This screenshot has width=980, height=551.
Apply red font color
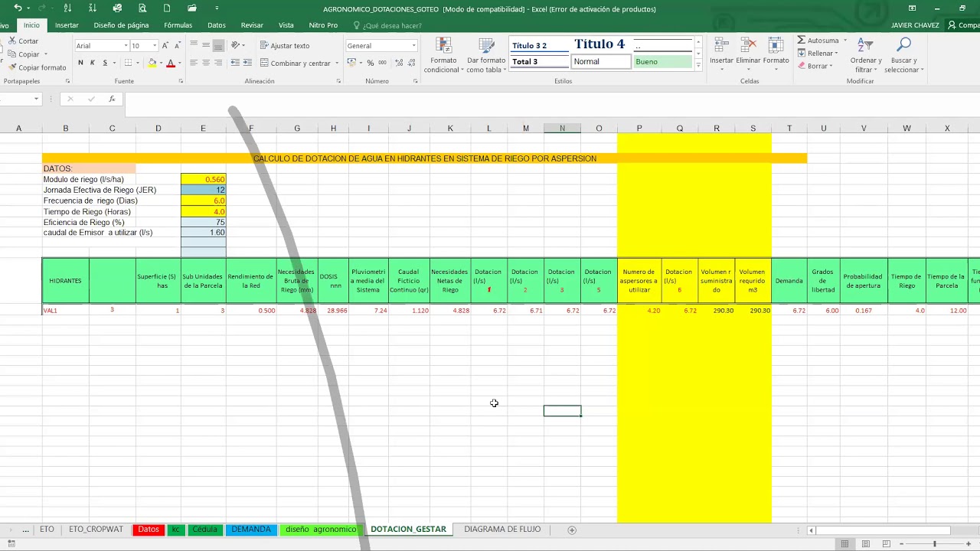[171, 63]
